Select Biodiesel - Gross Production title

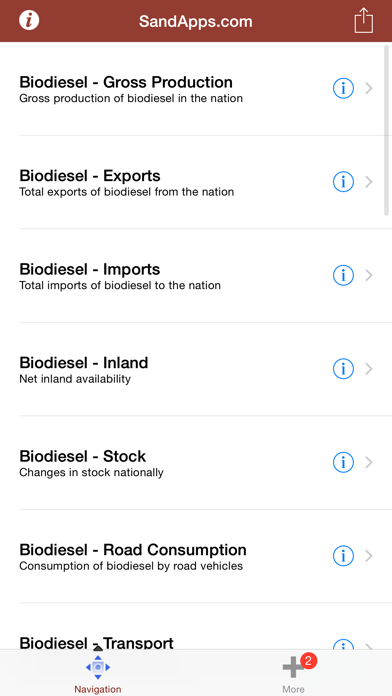point(126,82)
